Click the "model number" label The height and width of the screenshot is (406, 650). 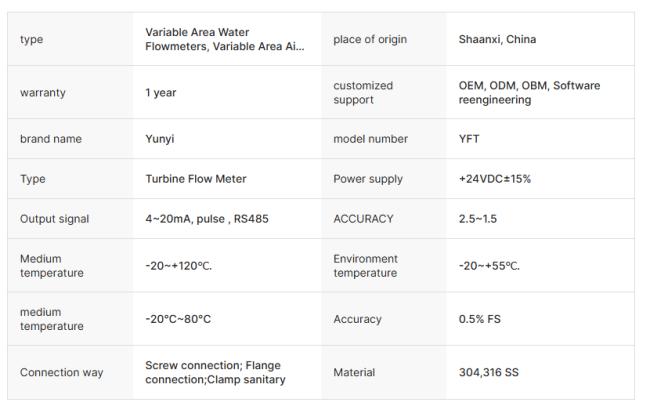[371, 139]
